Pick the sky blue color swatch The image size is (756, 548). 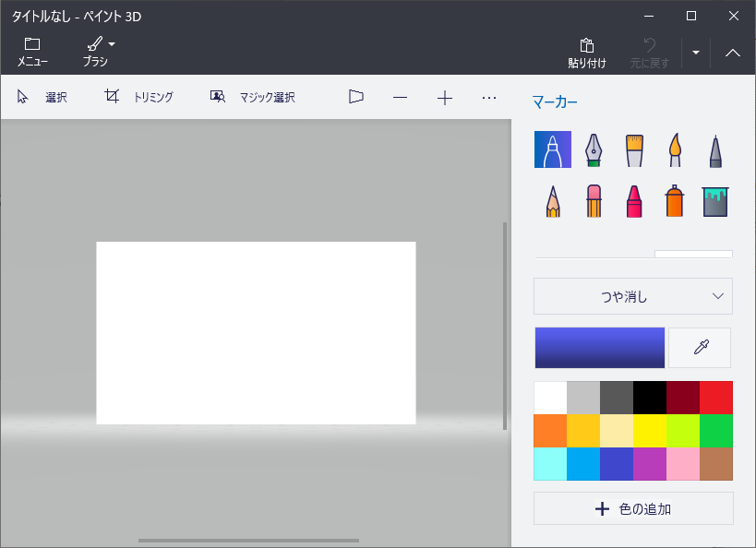[583, 464]
